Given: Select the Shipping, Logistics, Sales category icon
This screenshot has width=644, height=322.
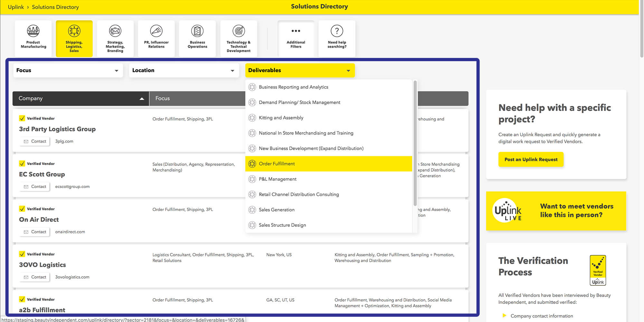Looking at the screenshot, I should (x=74, y=31).
